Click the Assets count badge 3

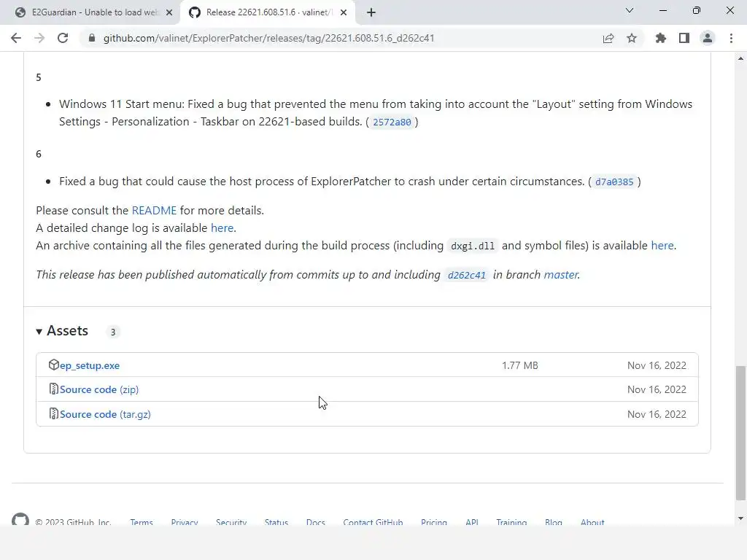tap(113, 332)
